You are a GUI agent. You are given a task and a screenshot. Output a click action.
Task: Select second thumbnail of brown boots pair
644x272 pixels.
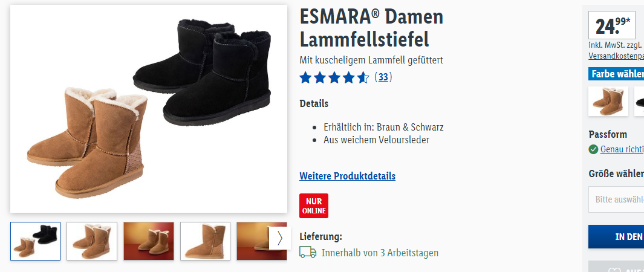pos(92,241)
